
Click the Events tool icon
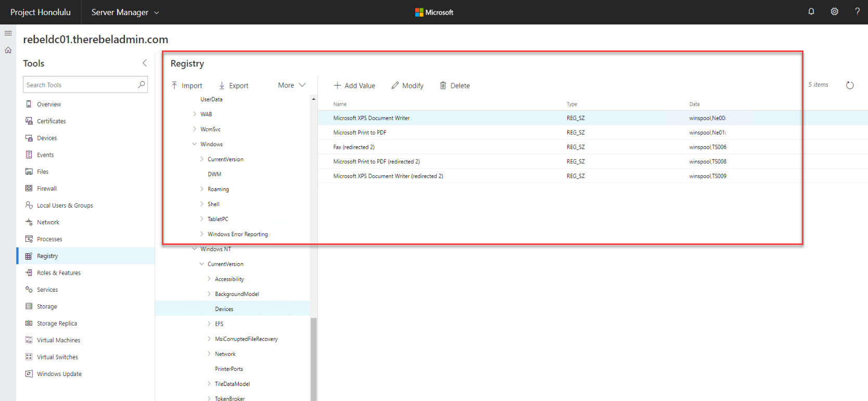point(29,154)
